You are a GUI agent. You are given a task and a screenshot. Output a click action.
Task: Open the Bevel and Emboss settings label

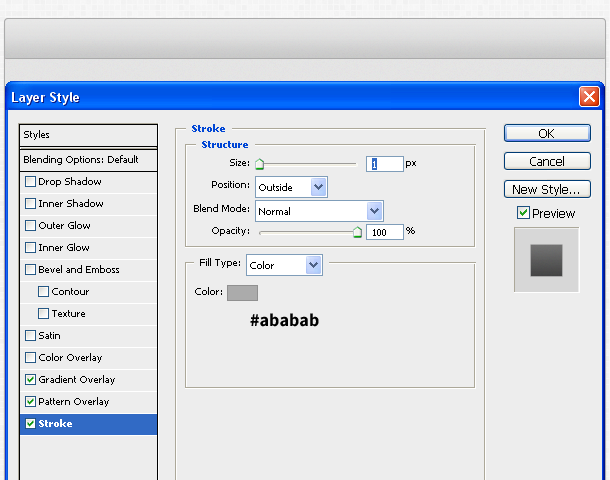pyautogui.click(x=79, y=270)
